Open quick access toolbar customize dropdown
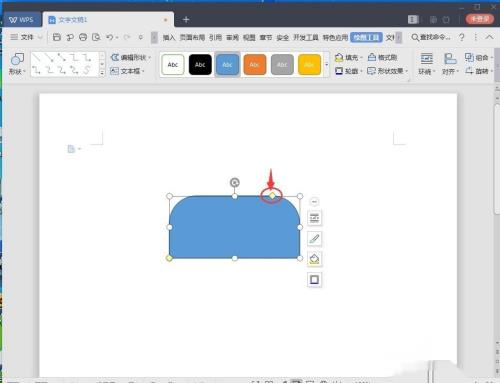500x383 pixels. click(x=141, y=37)
